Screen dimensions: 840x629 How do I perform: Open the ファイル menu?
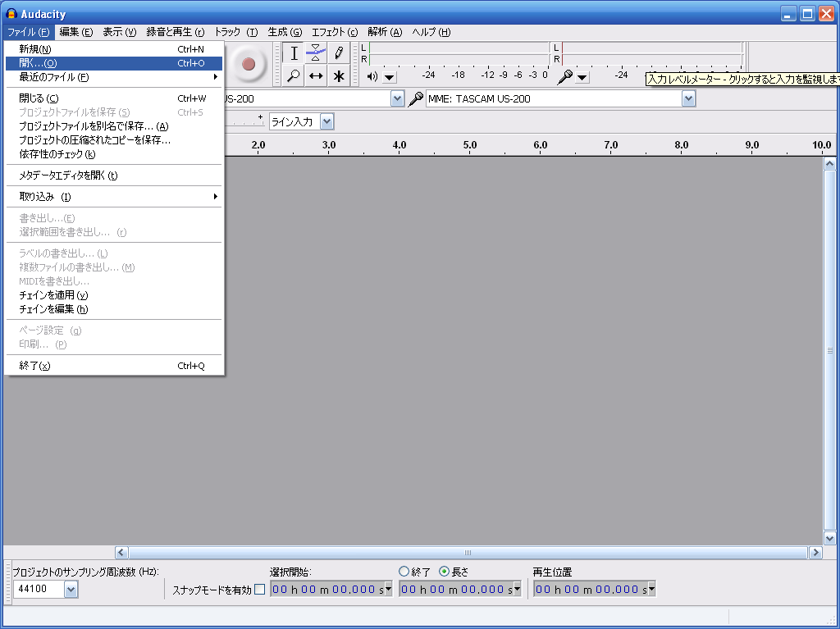[x=29, y=32]
